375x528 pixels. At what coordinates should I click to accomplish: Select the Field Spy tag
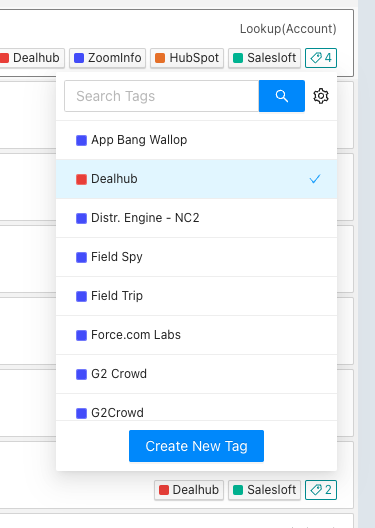click(196, 257)
